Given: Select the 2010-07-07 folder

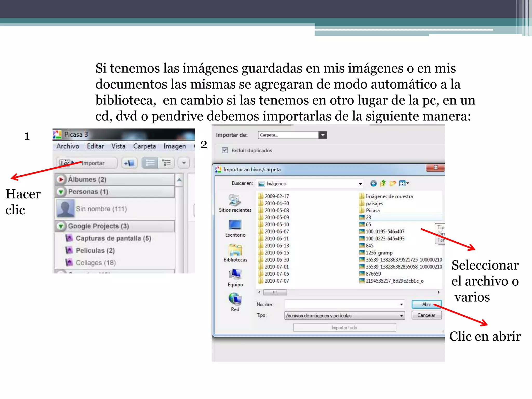Looking at the screenshot, I should pyautogui.click(x=274, y=281).
